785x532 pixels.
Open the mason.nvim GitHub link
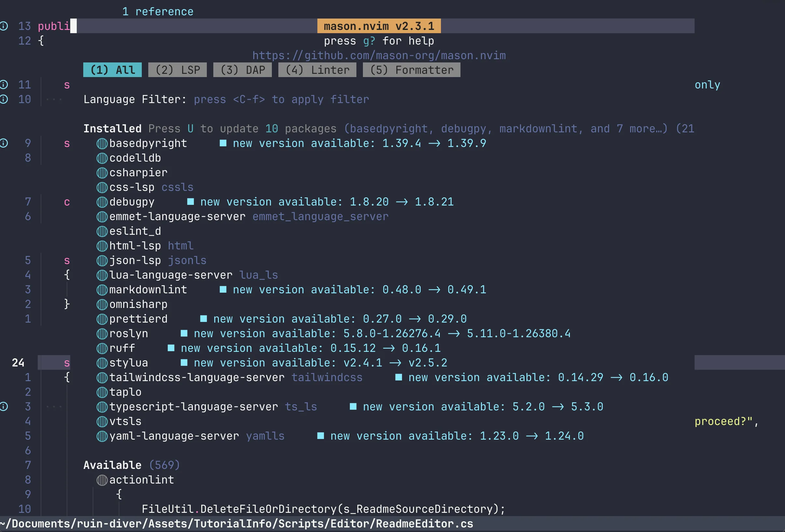[379, 55]
